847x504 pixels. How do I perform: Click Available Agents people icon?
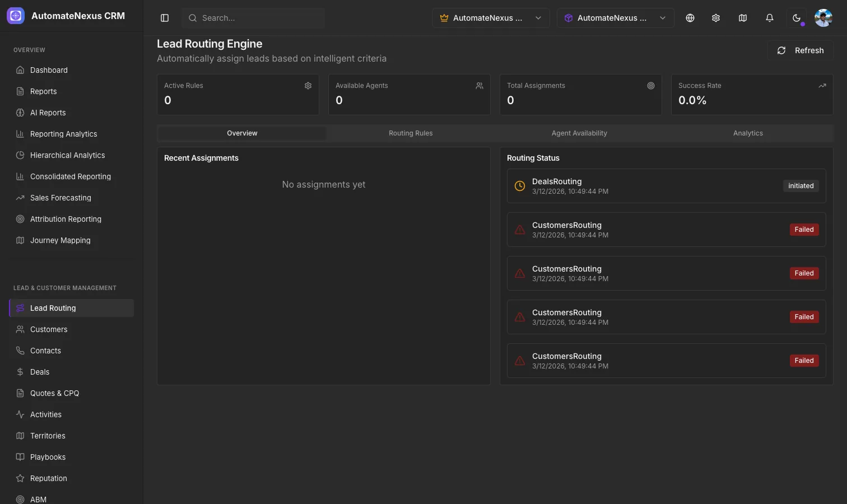480,86
